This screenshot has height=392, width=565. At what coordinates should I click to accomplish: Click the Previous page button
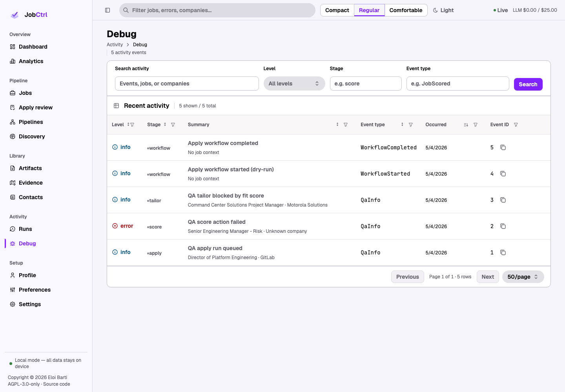(x=408, y=277)
